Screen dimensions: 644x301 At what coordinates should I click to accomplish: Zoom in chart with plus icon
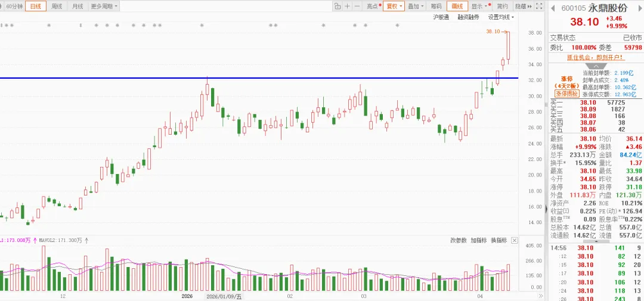point(348,6)
